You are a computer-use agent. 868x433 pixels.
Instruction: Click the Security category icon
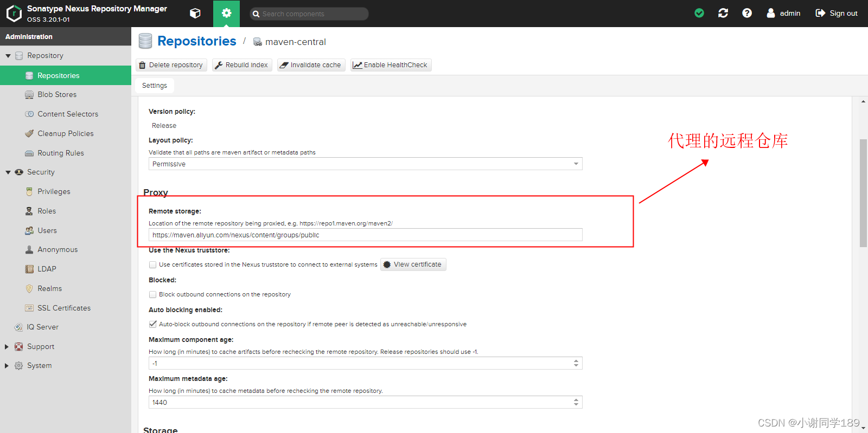(18, 172)
